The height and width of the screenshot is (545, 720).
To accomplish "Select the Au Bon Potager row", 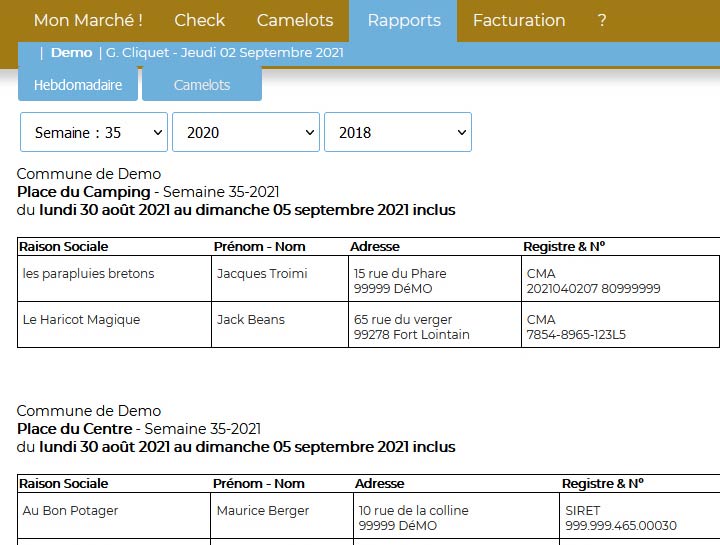I will pyautogui.click(x=368, y=516).
